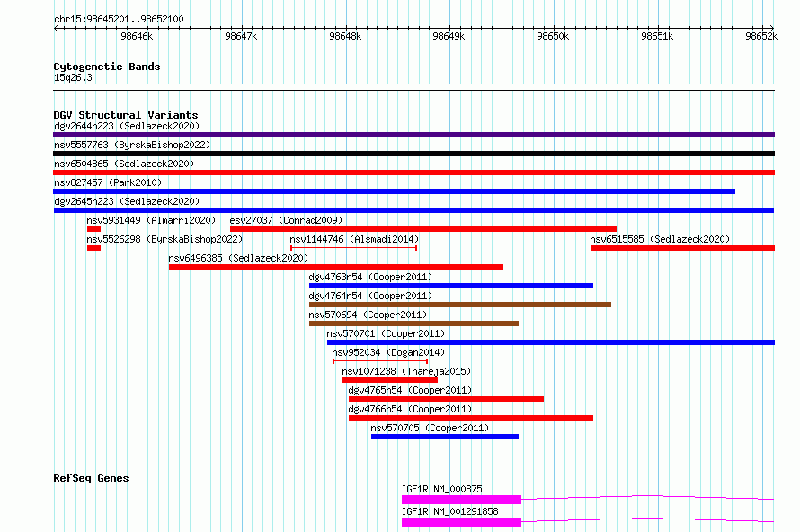Image resolution: width=800 pixels, height=532 pixels.
Task: Open nsv570701 (Cooper2011) label
Action: 386,333
